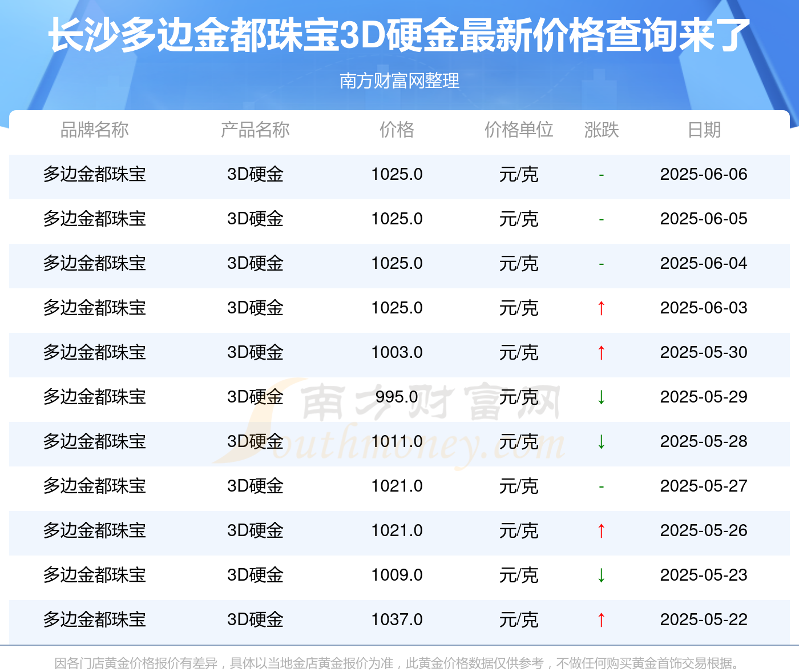The height and width of the screenshot is (672, 799).
Task: Click 3D硬金 in the 2025-06-05 row
Action: tap(255, 219)
